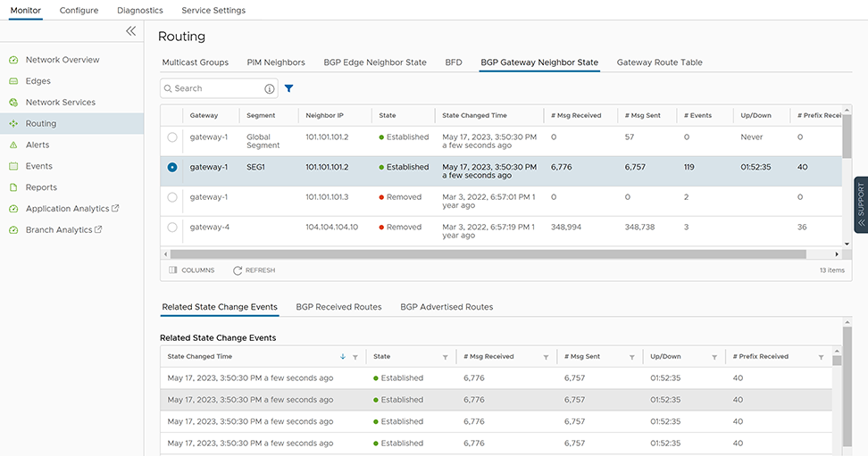
Task: Click the filter funnel icon beside search
Action: click(289, 88)
